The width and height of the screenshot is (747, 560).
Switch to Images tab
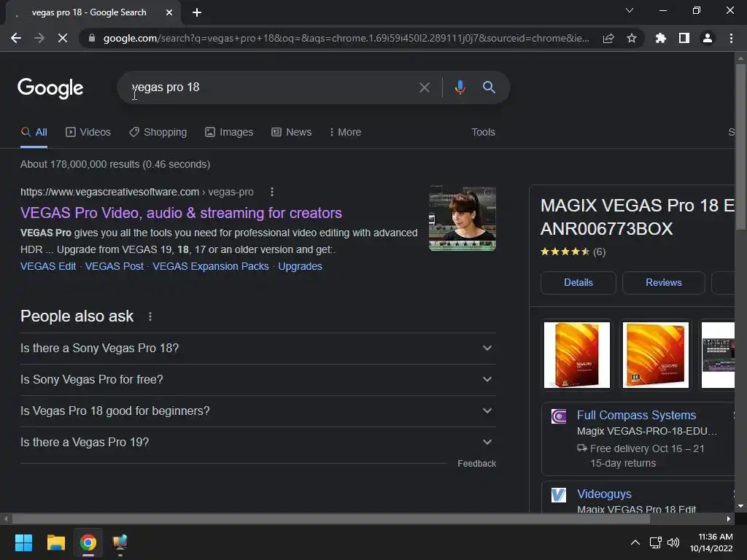click(229, 133)
